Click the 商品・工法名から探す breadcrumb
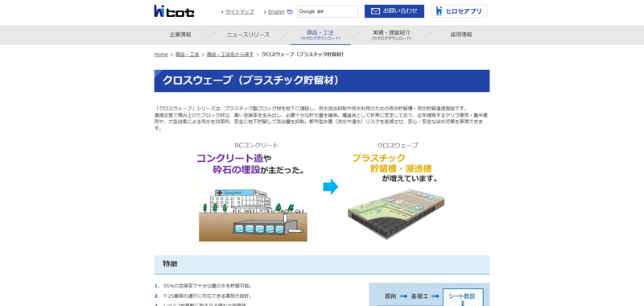 230,54
